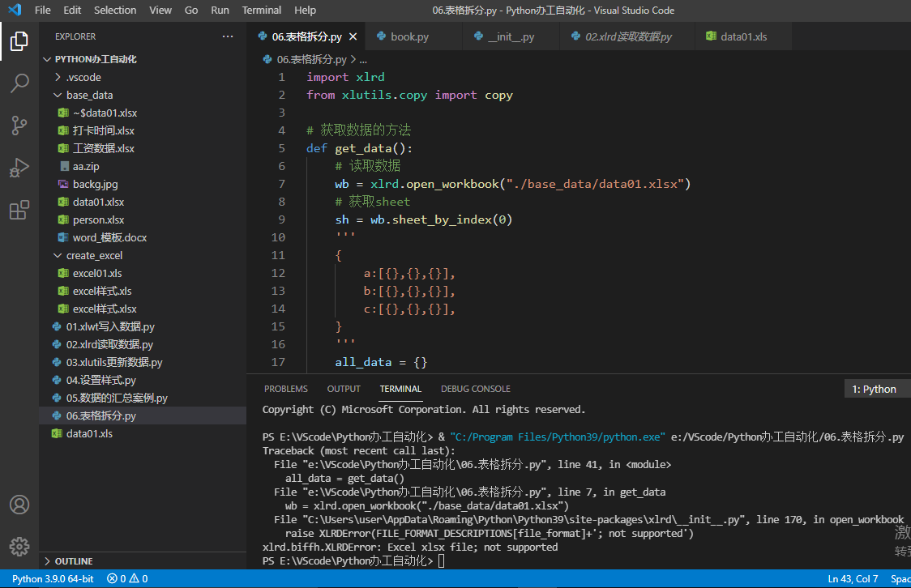Open backg.jpg in the explorer
The width and height of the screenshot is (911, 588).
143,184
